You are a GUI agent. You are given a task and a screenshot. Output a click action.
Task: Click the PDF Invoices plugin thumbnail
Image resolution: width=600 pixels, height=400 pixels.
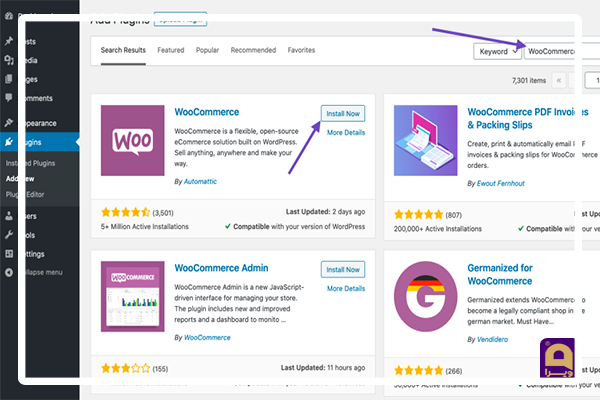[x=426, y=140]
